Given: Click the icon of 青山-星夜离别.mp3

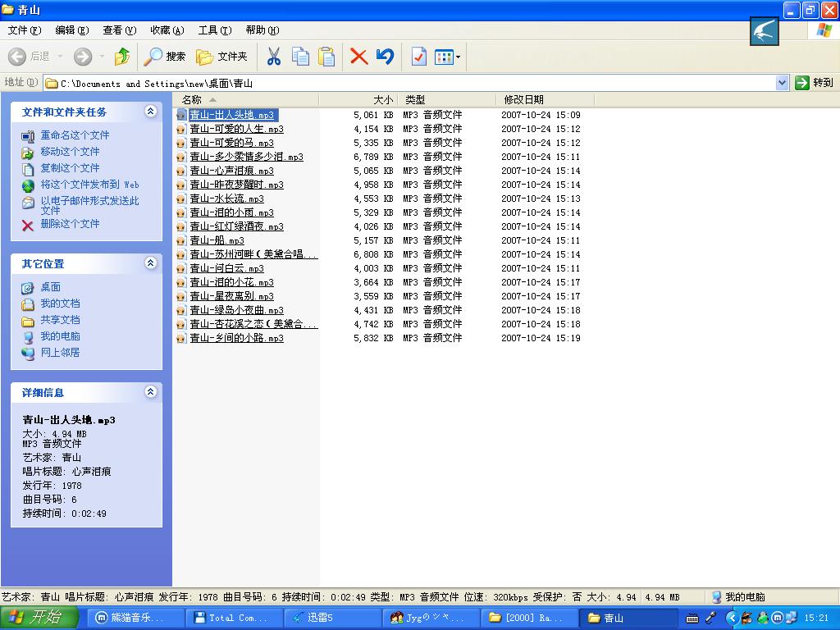Looking at the screenshot, I should pyautogui.click(x=181, y=296).
